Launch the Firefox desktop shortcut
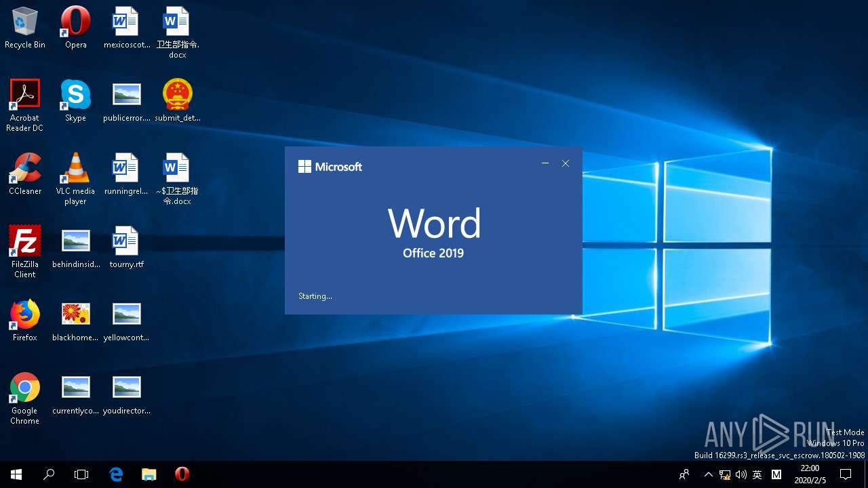868x488 pixels. (25, 321)
